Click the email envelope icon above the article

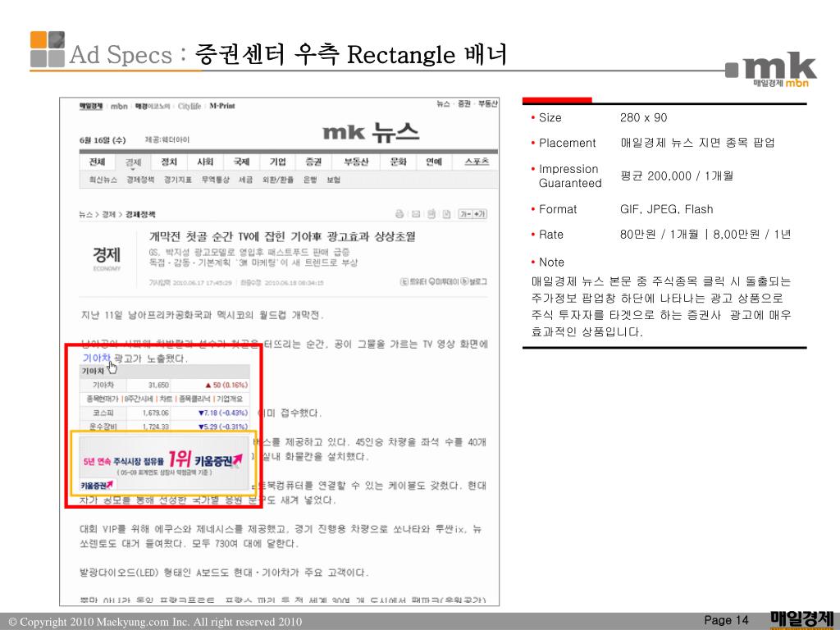(416, 214)
